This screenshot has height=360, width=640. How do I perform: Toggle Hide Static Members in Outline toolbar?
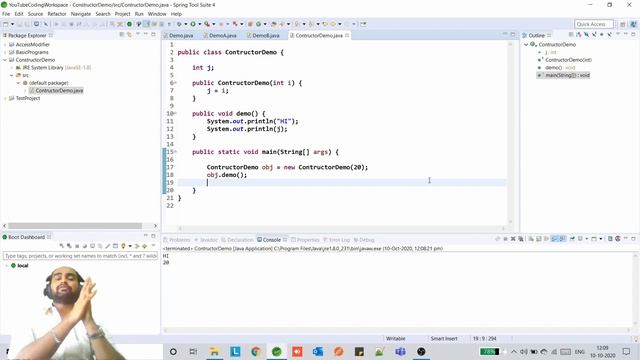(594, 35)
